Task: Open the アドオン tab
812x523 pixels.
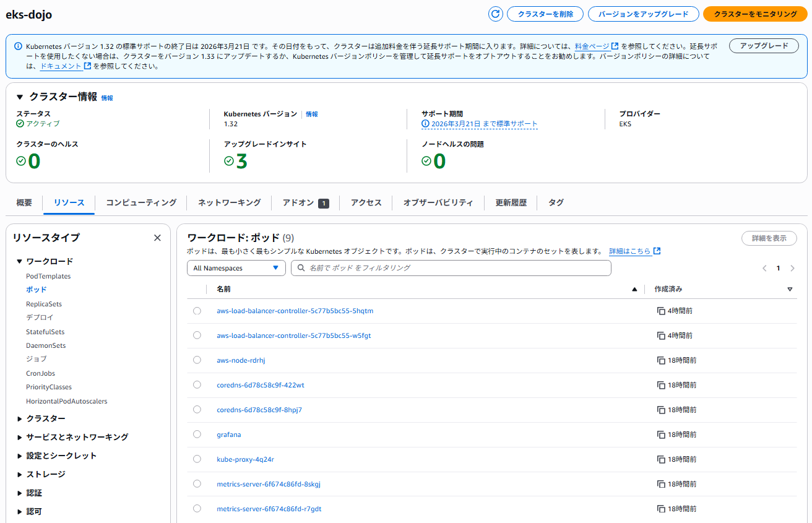Action: pos(306,202)
